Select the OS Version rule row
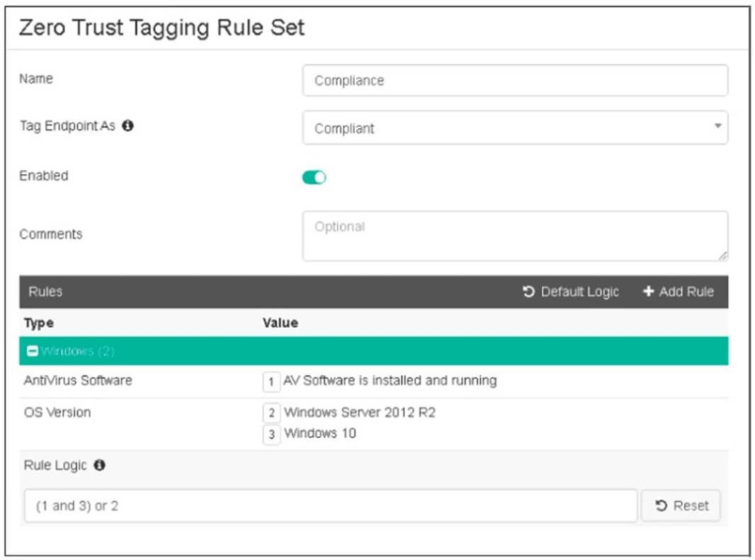 tap(57, 412)
